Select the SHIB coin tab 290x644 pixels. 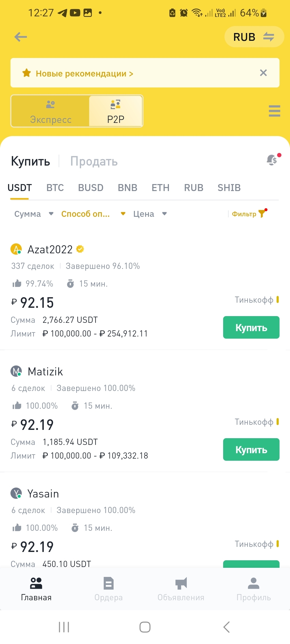(x=229, y=188)
